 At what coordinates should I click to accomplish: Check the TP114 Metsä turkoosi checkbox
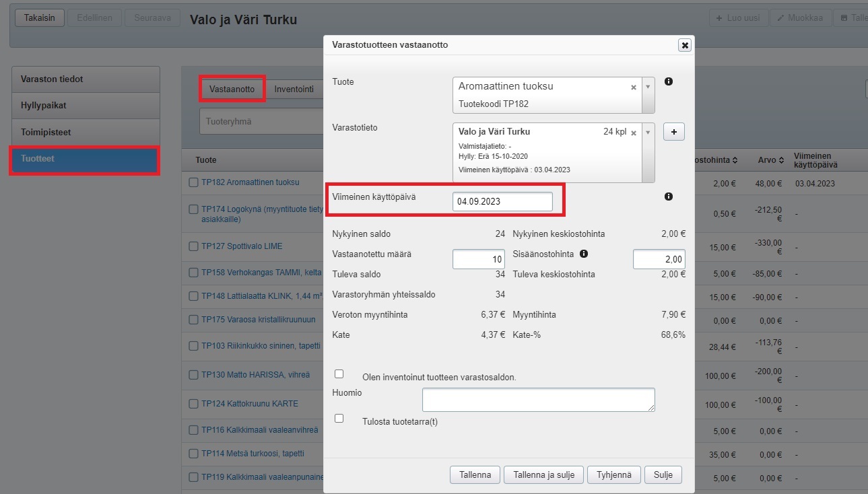coord(194,454)
